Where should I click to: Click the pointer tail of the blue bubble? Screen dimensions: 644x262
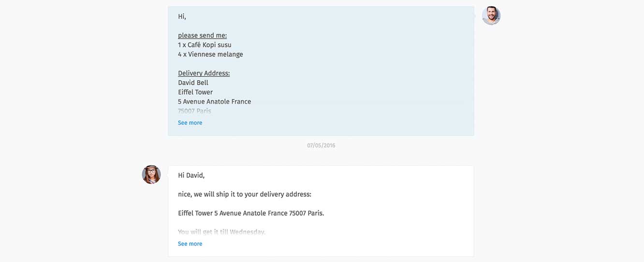pyautogui.click(x=476, y=15)
